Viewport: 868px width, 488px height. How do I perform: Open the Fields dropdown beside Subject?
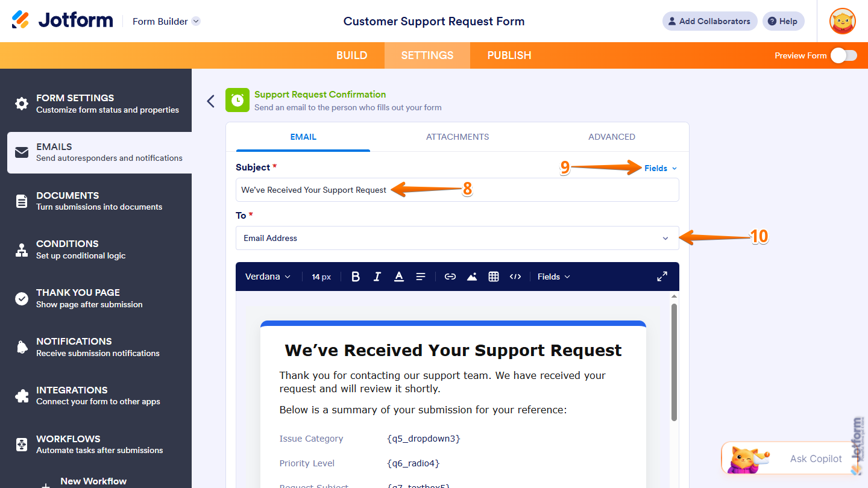click(x=661, y=168)
